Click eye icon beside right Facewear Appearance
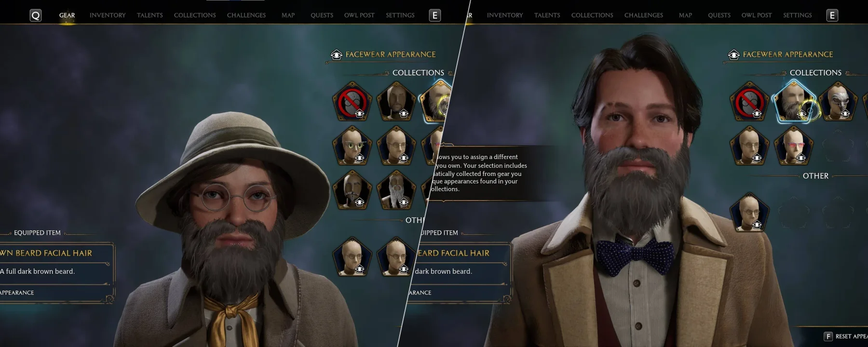Screen dimensions: 868x347 click(x=734, y=55)
